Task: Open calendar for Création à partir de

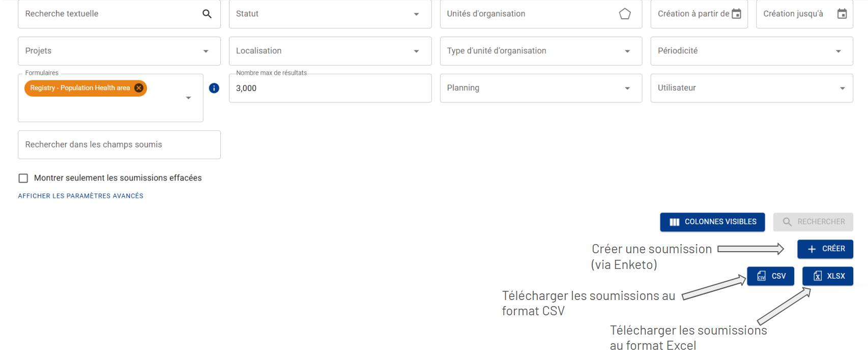Action: click(736, 14)
